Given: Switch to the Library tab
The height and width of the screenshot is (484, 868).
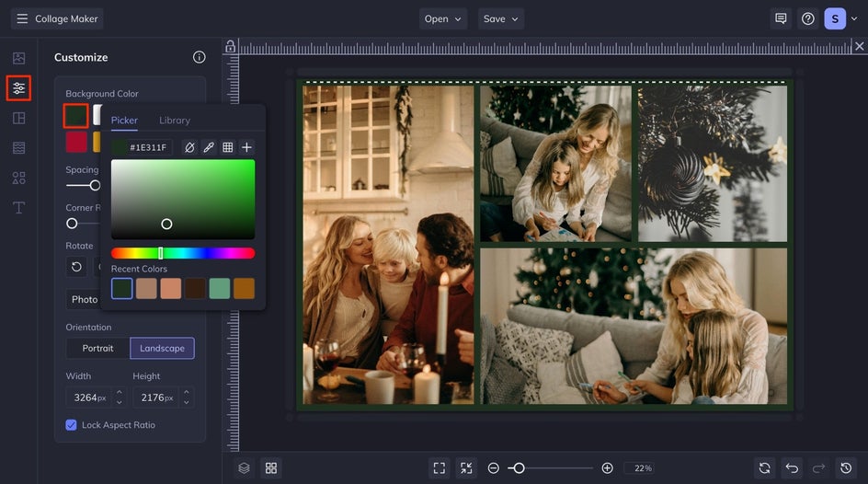Looking at the screenshot, I should tap(175, 121).
